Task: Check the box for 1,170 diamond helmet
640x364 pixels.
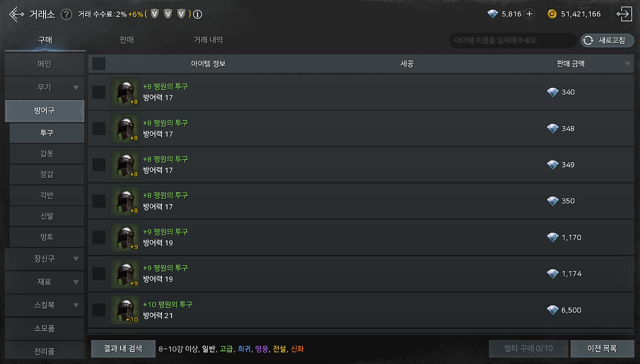Action: pos(99,237)
